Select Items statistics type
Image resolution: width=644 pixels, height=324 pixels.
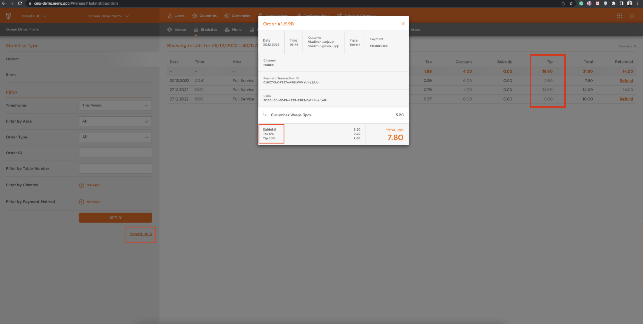point(11,75)
